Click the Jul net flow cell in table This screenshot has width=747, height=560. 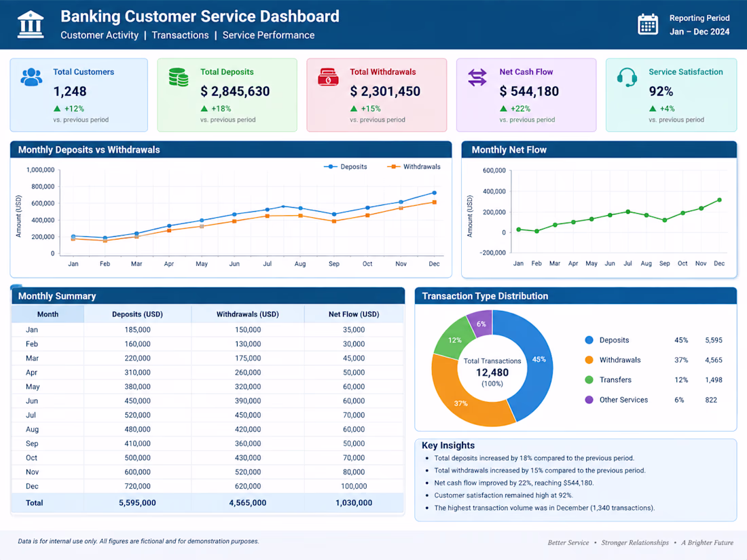(354, 415)
